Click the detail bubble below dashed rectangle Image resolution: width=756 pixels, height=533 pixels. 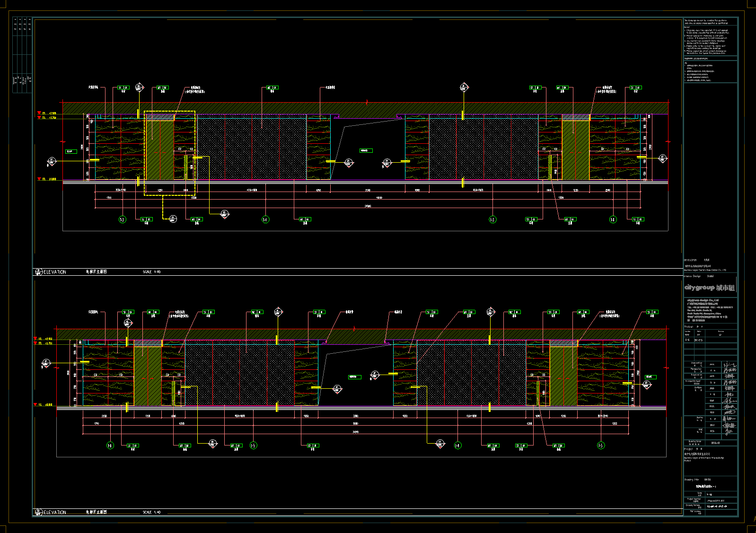pyautogui.click(x=173, y=219)
